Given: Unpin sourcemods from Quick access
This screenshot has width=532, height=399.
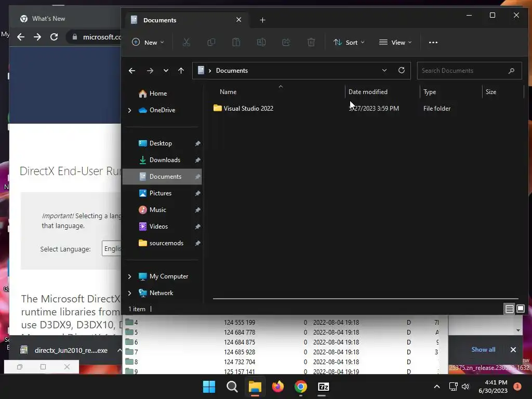Looking at the screenshot, I should (197, 243).
